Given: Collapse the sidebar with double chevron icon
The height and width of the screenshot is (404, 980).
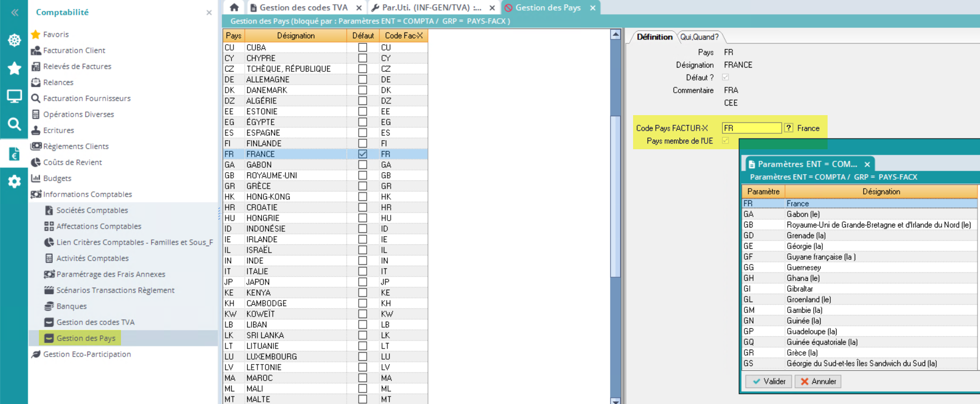Looking at the screenshot, I should (x=14, y=12).
